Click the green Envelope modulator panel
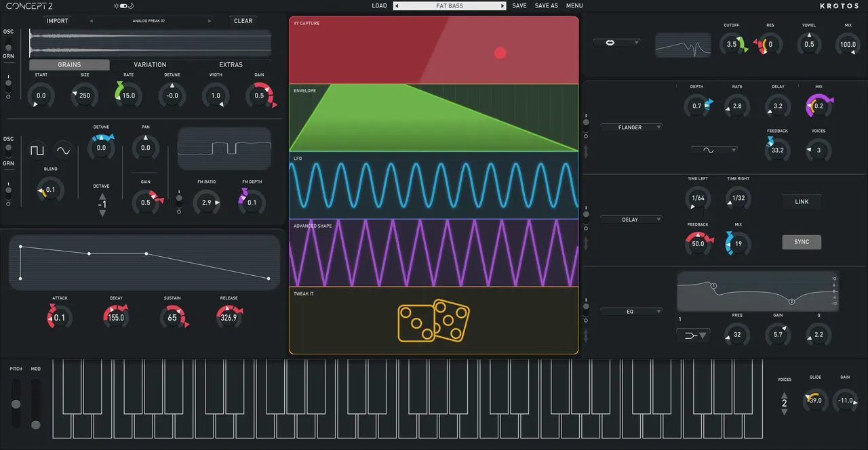This screenshot has width=868, height=450. click(x=433, y=118)
